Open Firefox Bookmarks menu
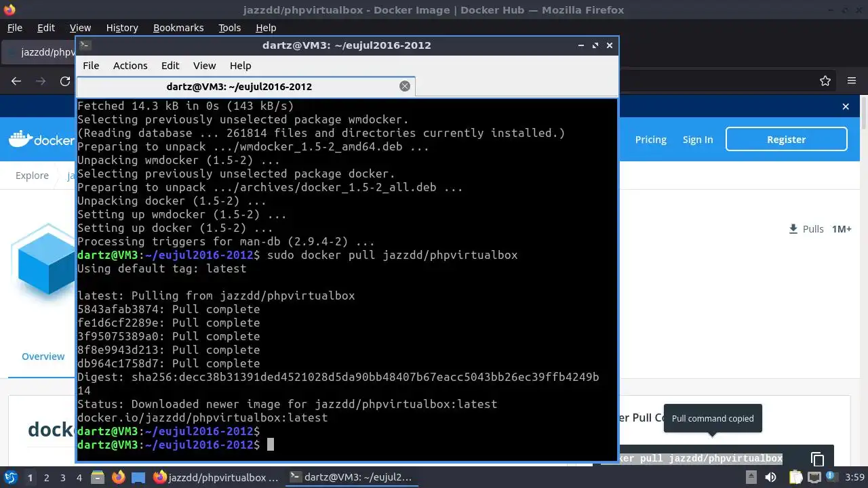 178,28
